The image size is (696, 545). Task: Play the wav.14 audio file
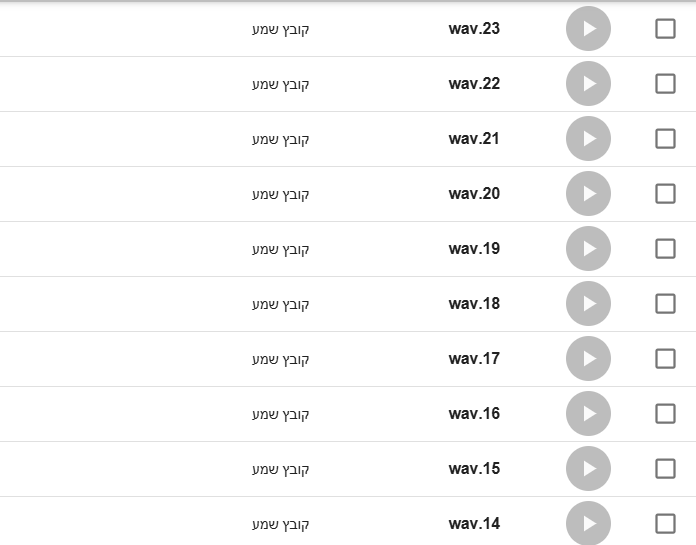pos(588,523)
